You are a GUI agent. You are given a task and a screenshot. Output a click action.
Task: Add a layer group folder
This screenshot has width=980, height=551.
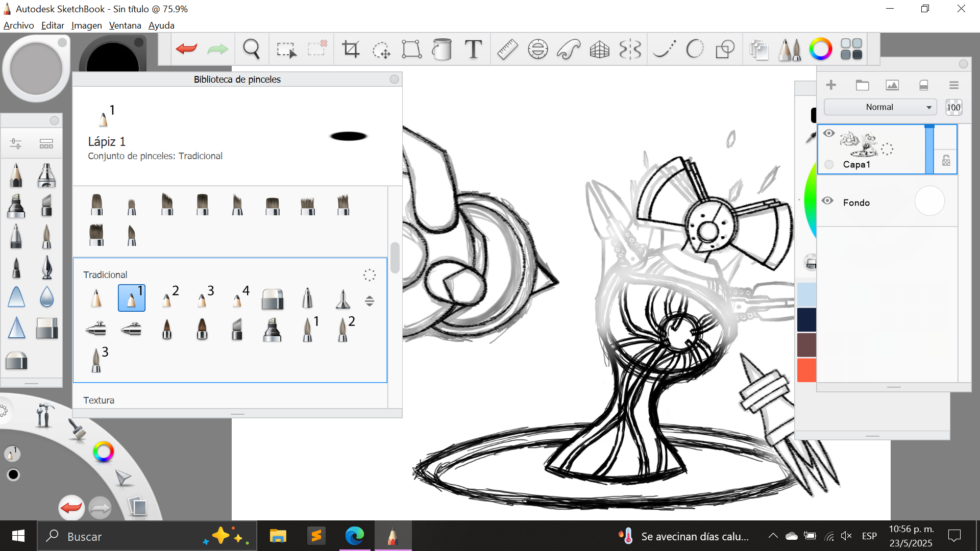[x=862, y=85]
